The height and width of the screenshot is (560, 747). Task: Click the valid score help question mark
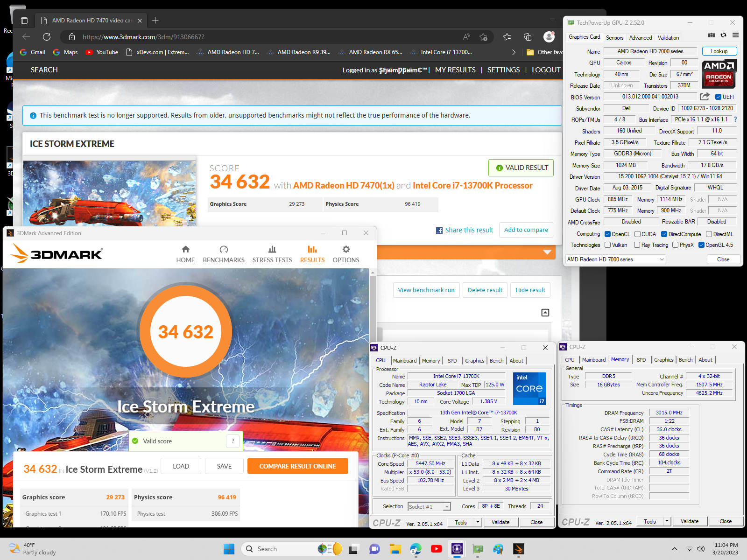click(x=233, y=441)
